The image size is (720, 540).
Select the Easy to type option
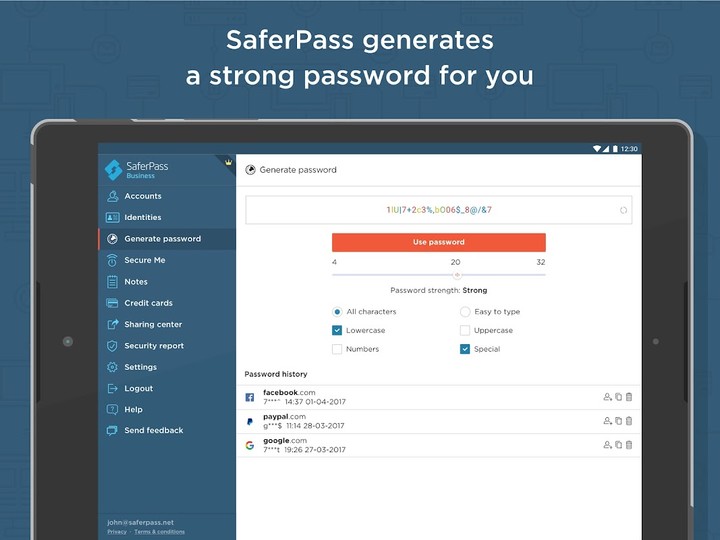click(465, 312)
